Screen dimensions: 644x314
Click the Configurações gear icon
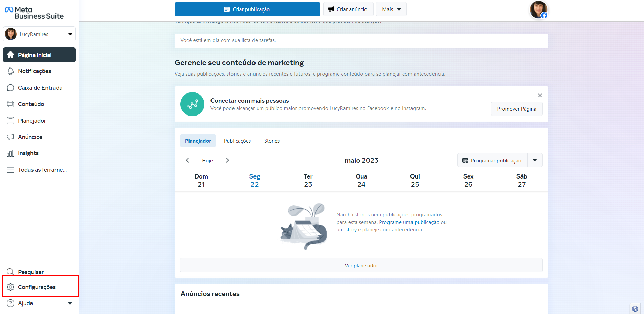tap(10, 287)
